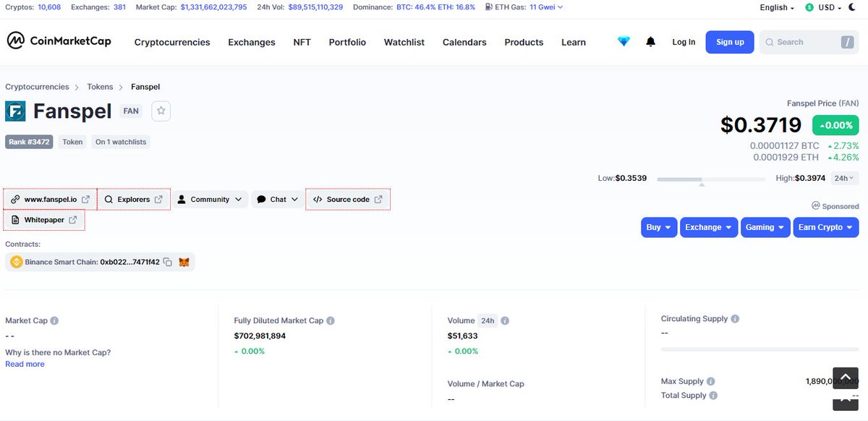Click Binance Smart Chain coin icon

pos(16,262)
